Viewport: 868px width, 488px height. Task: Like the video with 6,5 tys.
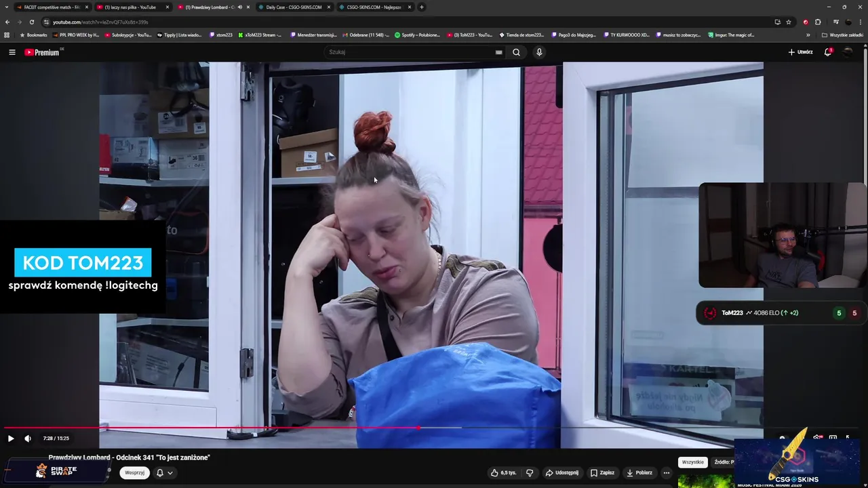(503, 472)
